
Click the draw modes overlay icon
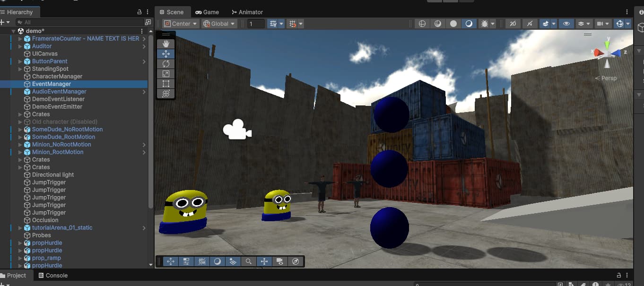[x=218, y=261]
